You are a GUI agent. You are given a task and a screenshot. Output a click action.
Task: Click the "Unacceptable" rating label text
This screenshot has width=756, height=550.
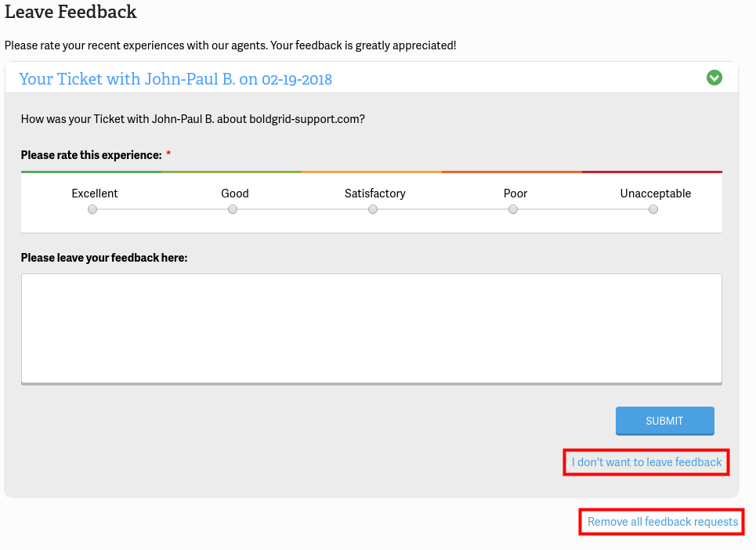coord(656,193)
